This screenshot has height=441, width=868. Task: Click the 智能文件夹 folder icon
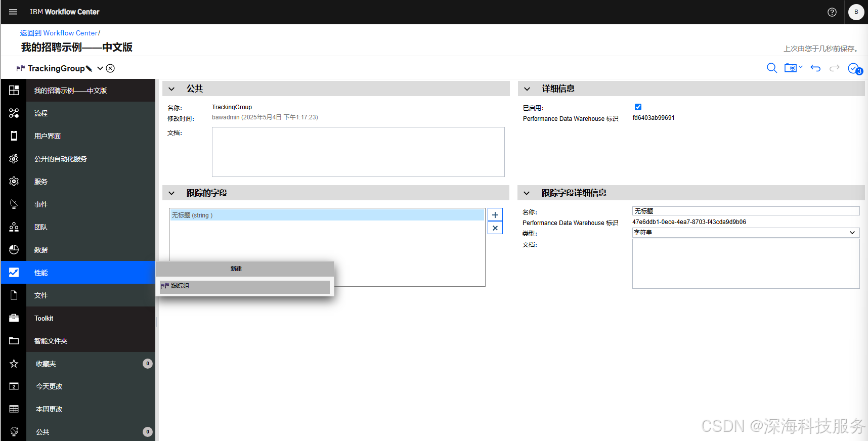coord(14,341)
